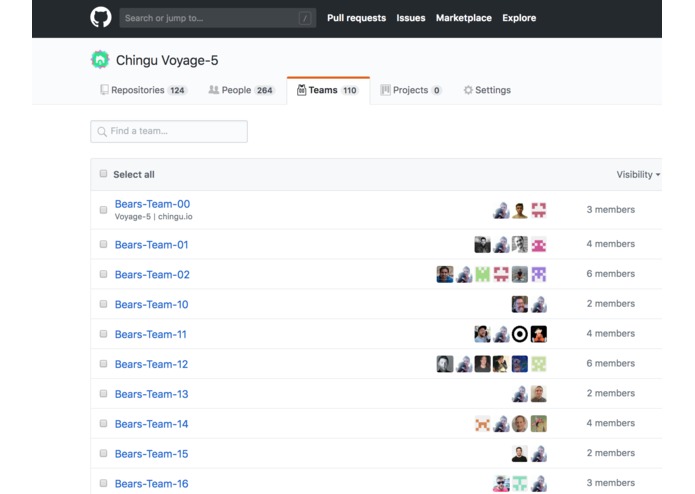The height and width of the screenshot is (494, 695).
Task: Open Explore in the header
Action: pyautogui.click(x=519, y=18)
